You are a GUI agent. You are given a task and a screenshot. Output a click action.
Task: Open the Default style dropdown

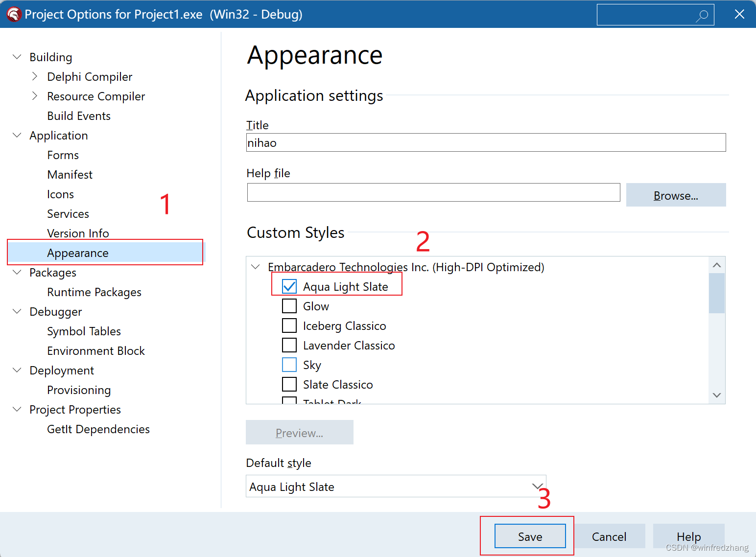[x=537, y=487]
